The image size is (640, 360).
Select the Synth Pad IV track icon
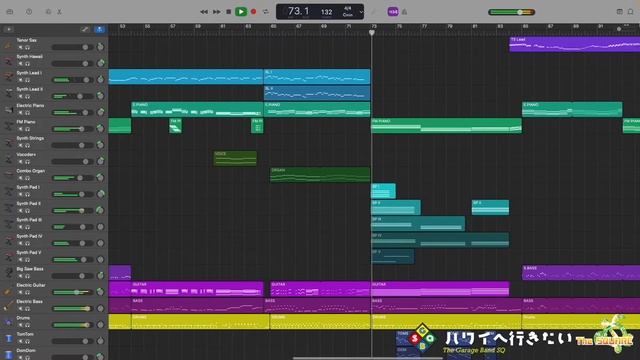[8, 241]
